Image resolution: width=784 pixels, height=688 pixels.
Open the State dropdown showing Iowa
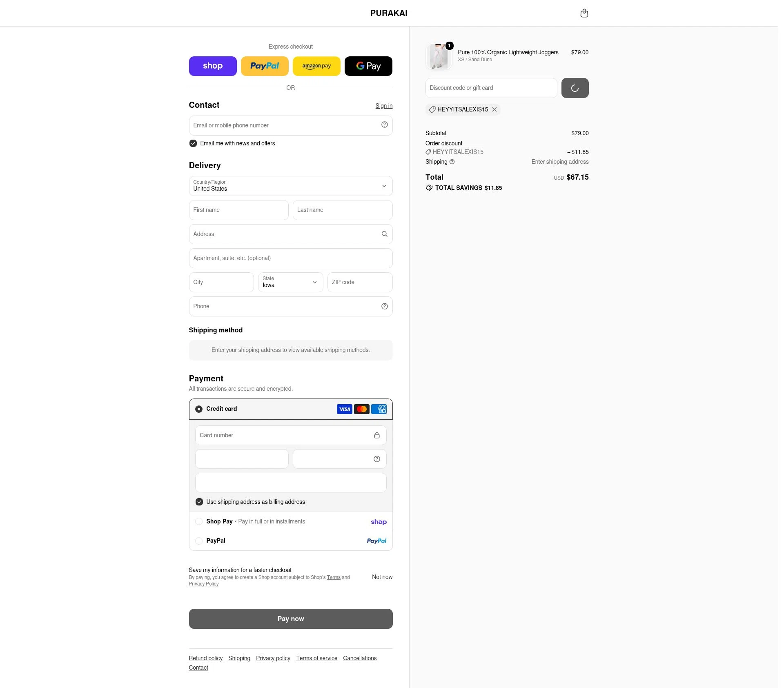(290, 282)
